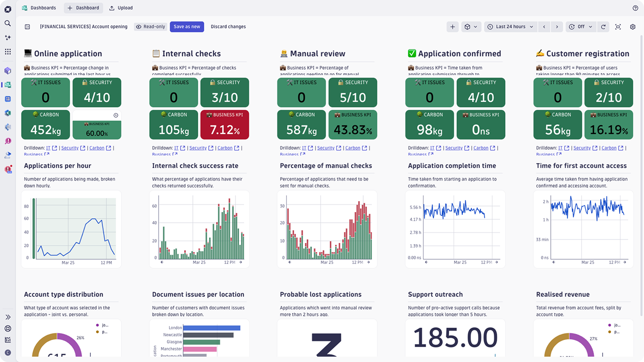This screenshot has height=362, width=644.
Task: Enter fullscreen presentation mode
Action: (x=618, y=27)
